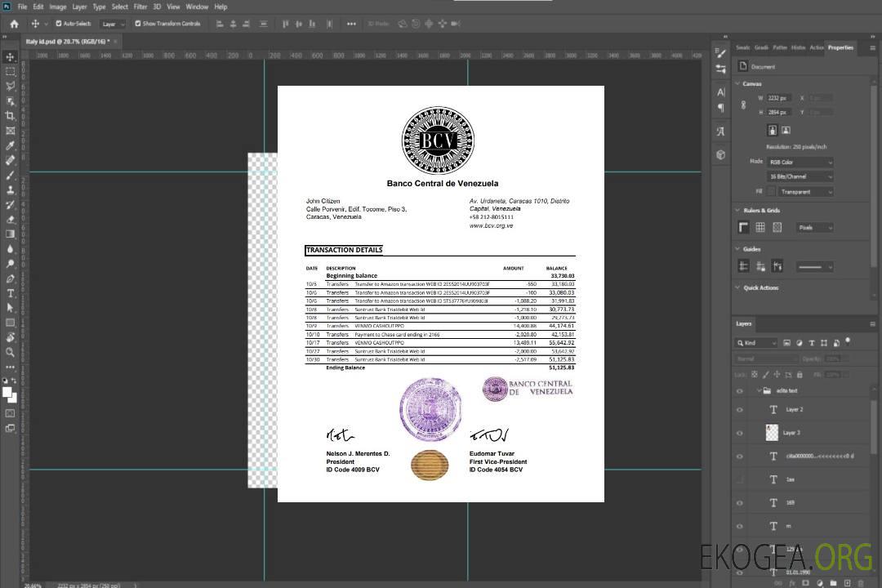Set canvas to landscape orientation
882x588 pixels.
coord(786,131)
